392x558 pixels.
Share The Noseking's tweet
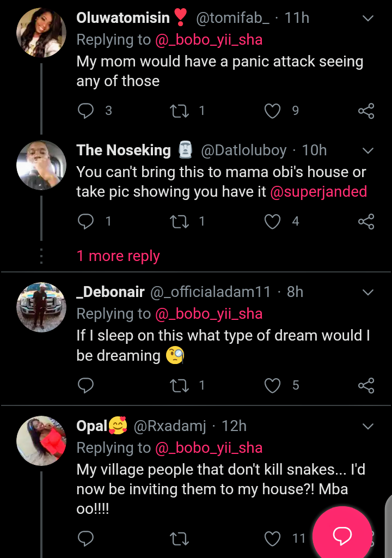click(x=366, y=221)
